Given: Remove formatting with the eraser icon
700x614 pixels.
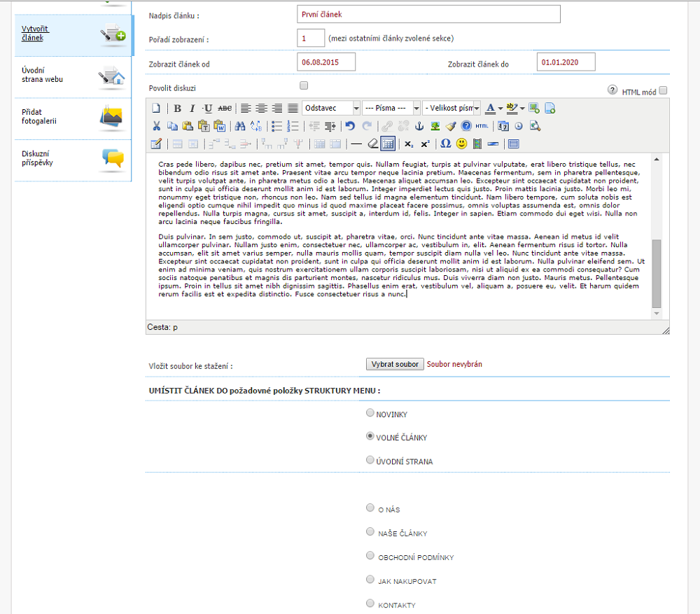Looking at the screenshot, I should [372, 144].
